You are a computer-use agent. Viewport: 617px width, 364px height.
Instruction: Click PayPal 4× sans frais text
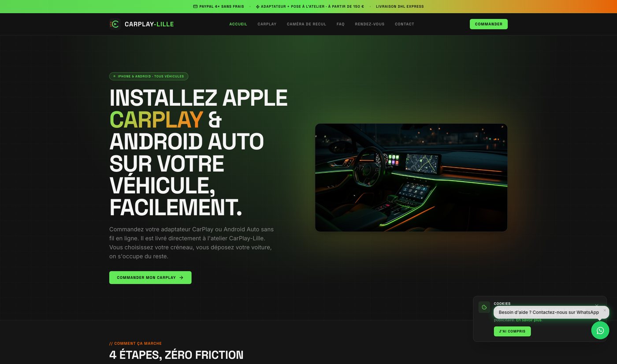(222, 7)
